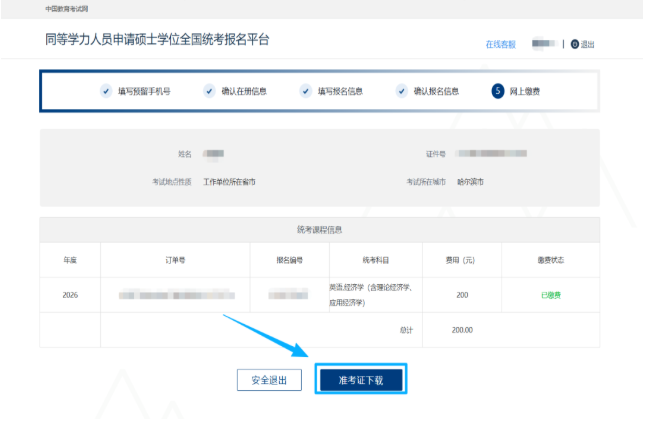The height and width of the screenshot is (429, 645).
Task: Click the 哈尔滨市 exam city value
Action: tap(470, 182)
